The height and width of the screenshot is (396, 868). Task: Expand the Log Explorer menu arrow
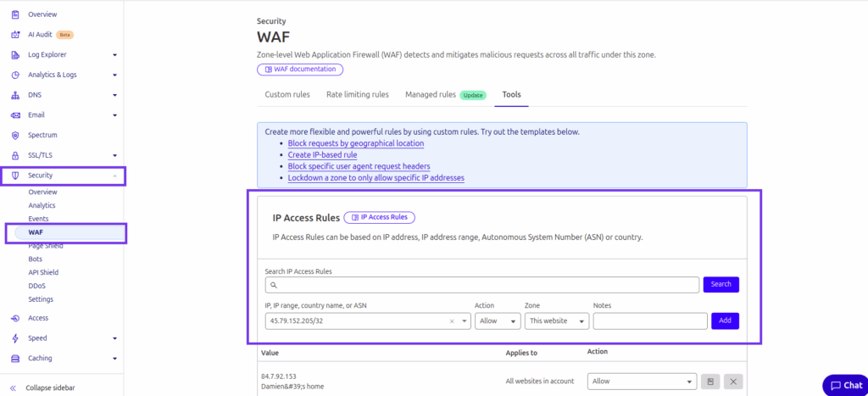[x=115, y=55]
